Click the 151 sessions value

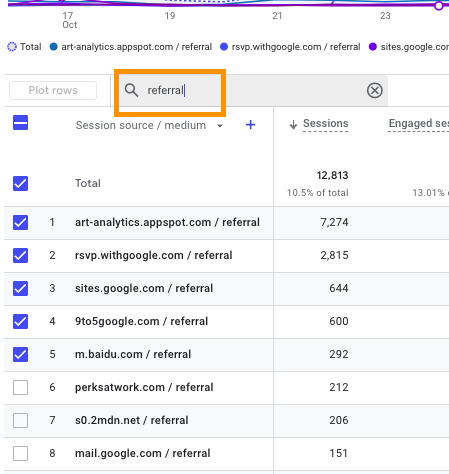coord(339,453)
